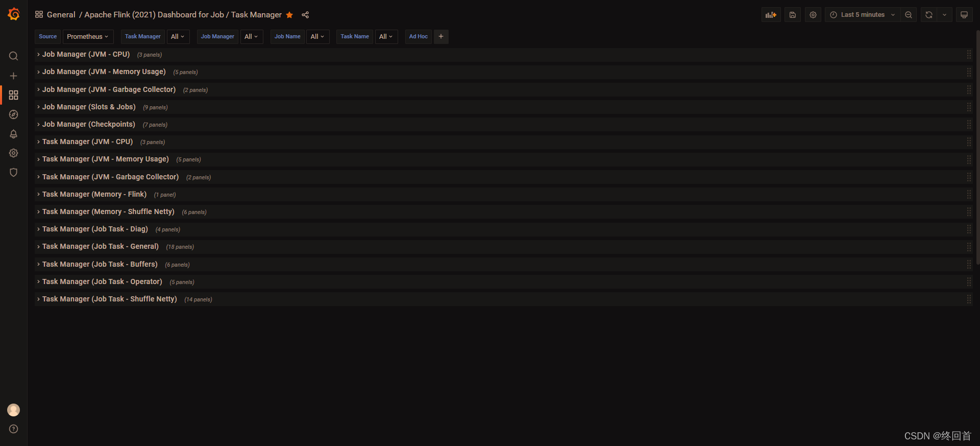Click the (14 panels) count text
The width and height of the screenshot is (980, 446).
coord(198,300)
